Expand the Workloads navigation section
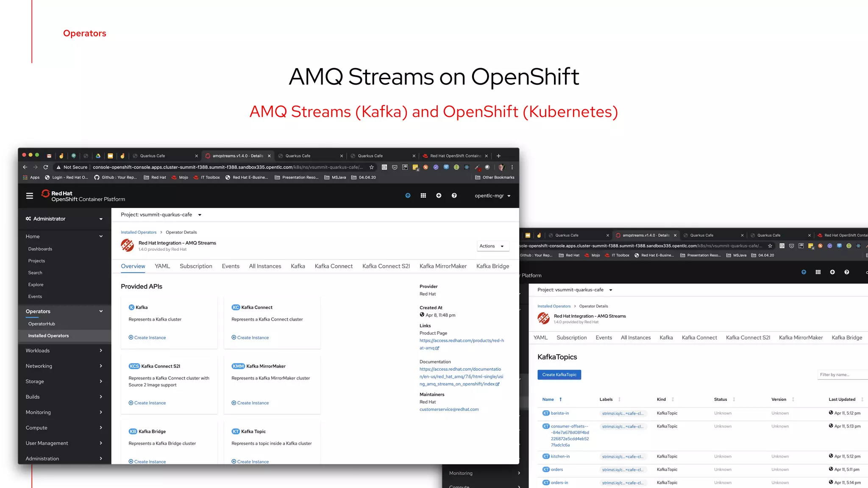The image size is (868, 488). [x=64, y=350]
